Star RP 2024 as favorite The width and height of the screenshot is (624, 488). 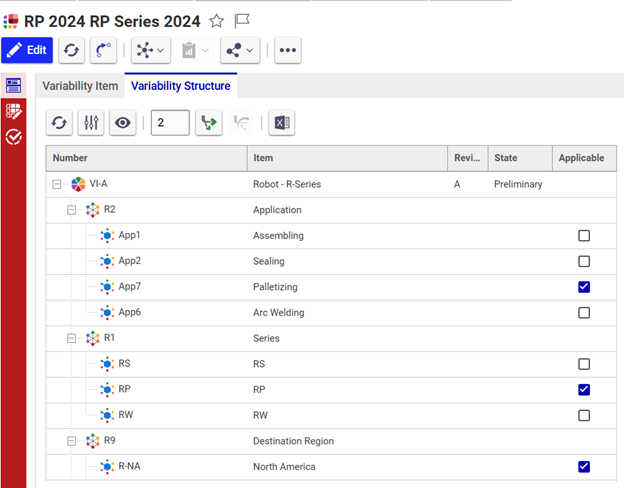coord(217,21)
